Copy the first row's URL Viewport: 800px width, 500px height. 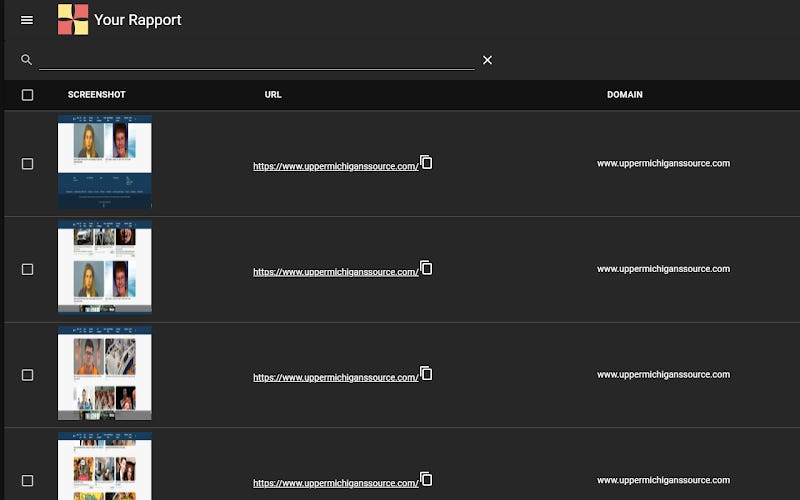[426, 162]
